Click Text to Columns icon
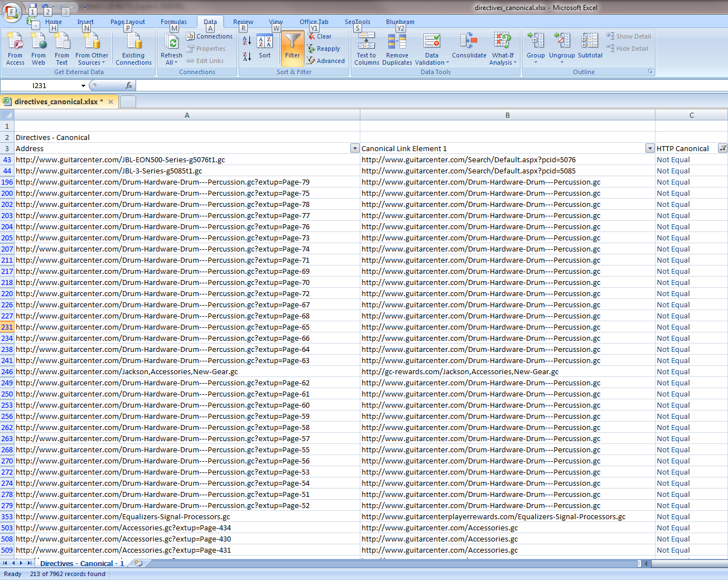728x580 pixels. 367,49
